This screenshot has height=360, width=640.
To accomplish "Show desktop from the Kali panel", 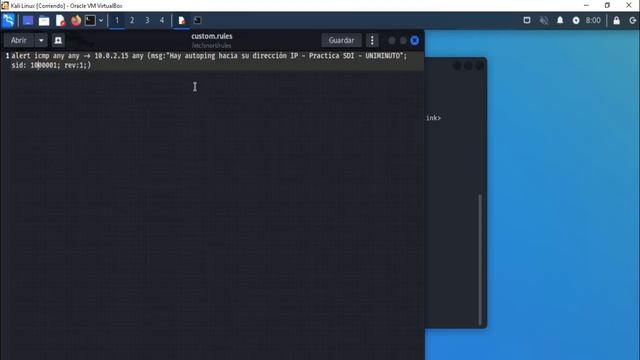I will (28, 20).
